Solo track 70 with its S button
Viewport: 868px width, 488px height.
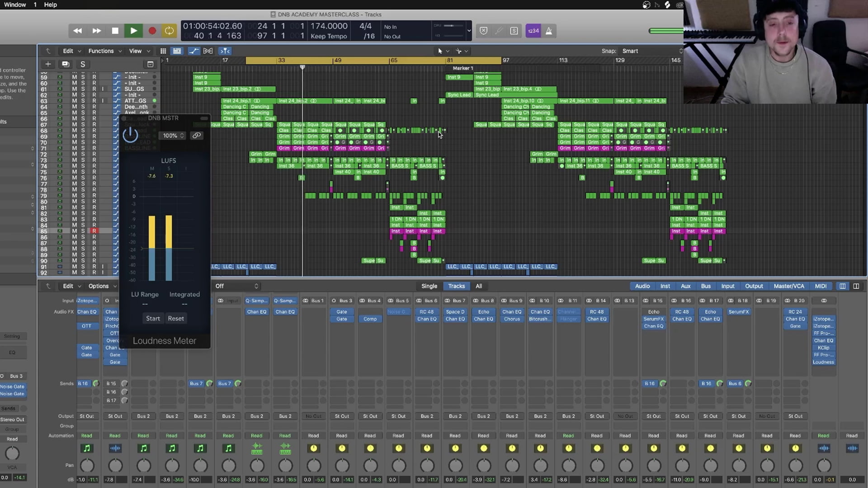[x=83, y=142]
